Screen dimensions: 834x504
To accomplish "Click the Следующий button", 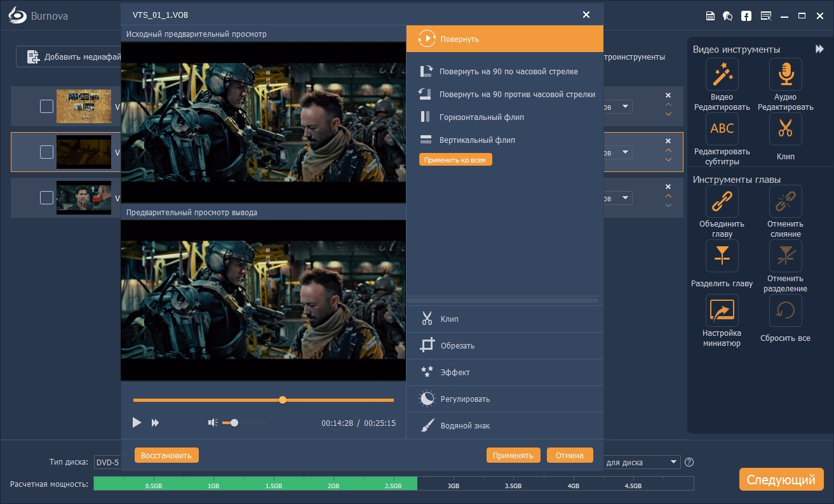I will click(x=781, y=479).
